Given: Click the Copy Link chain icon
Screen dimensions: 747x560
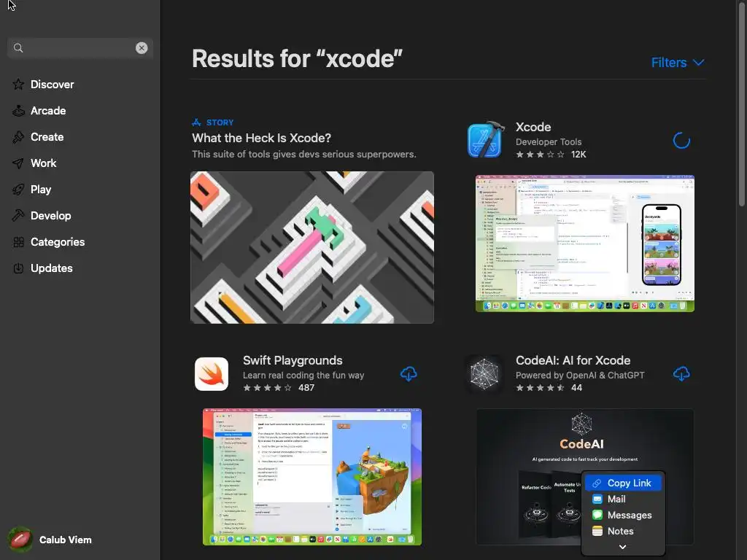Looking at the screenshot, I should point(597,483).
